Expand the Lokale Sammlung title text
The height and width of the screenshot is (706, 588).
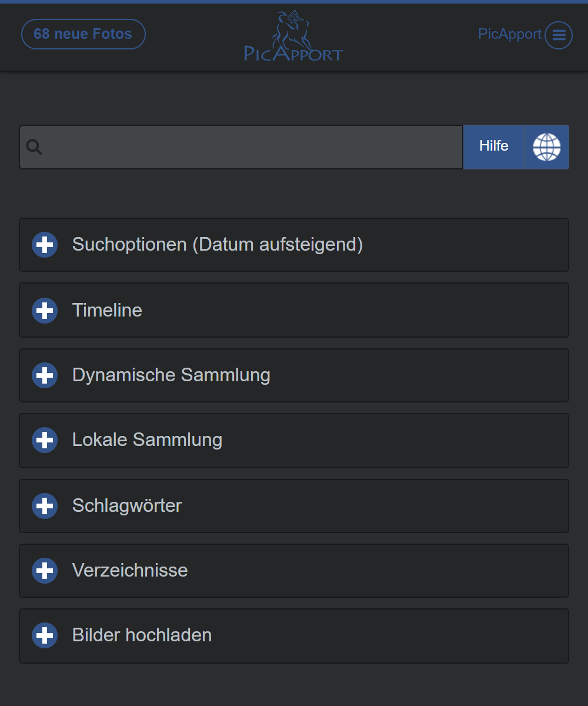click(147, 440)
